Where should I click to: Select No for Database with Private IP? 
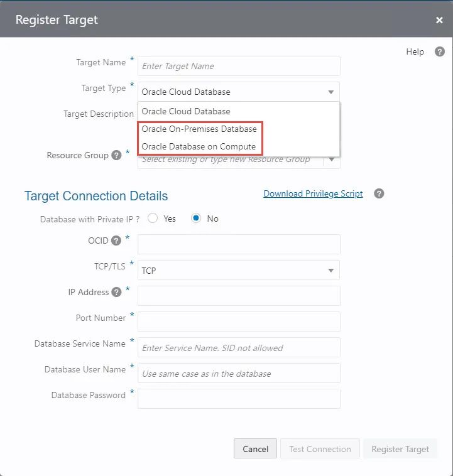pos(196,219)
